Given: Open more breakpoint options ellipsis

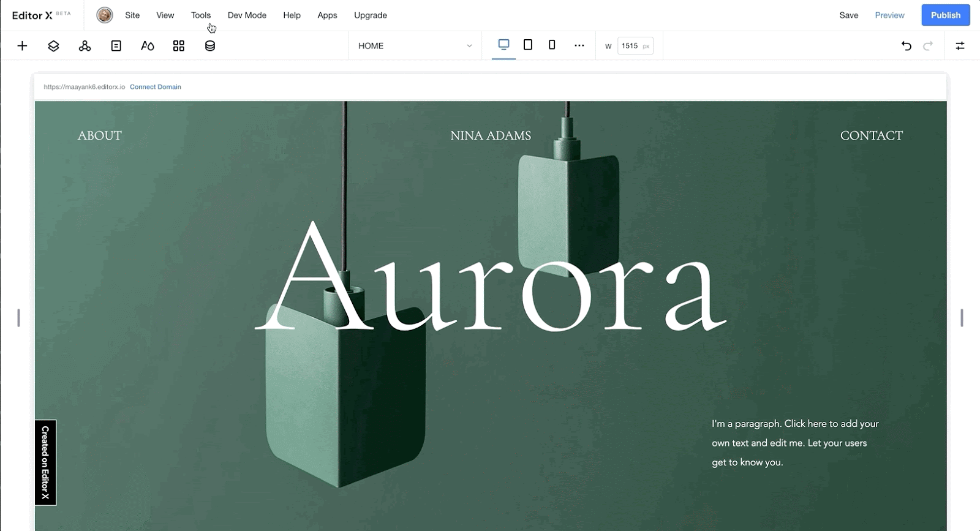Looking at the screenshot, I should pos(579,45).
